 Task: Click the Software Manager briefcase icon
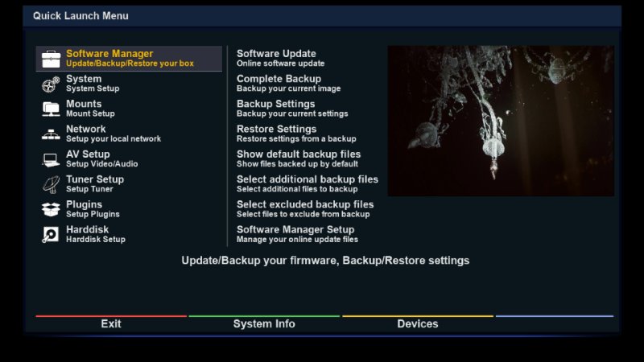52,59
